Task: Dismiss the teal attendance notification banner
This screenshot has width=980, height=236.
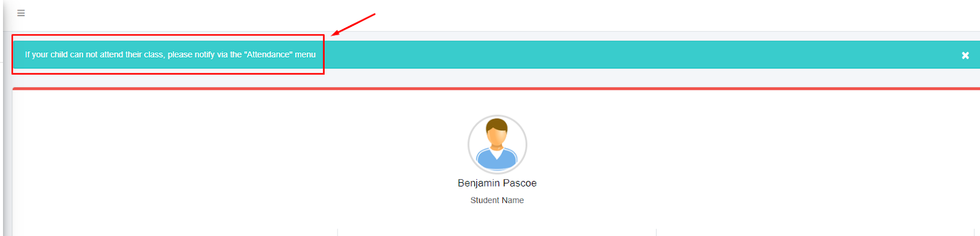Action: (965, 55)
